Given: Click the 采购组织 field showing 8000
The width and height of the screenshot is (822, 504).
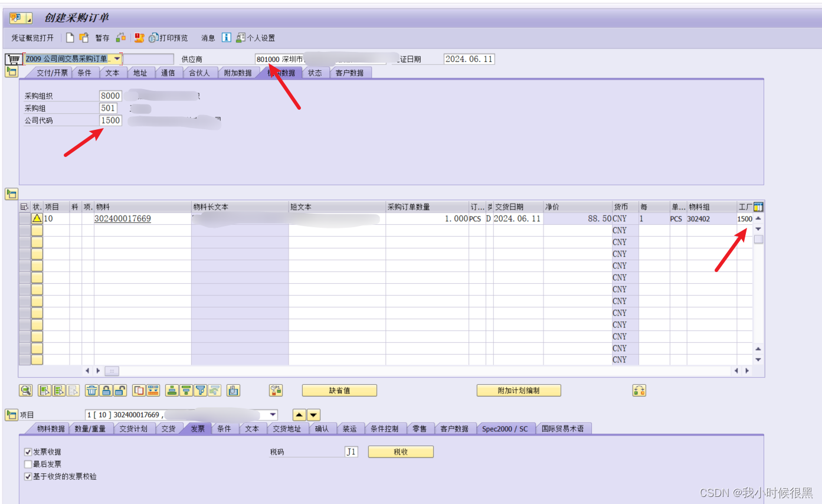Looking at the screenshot, I should click(x=110, y=96).
